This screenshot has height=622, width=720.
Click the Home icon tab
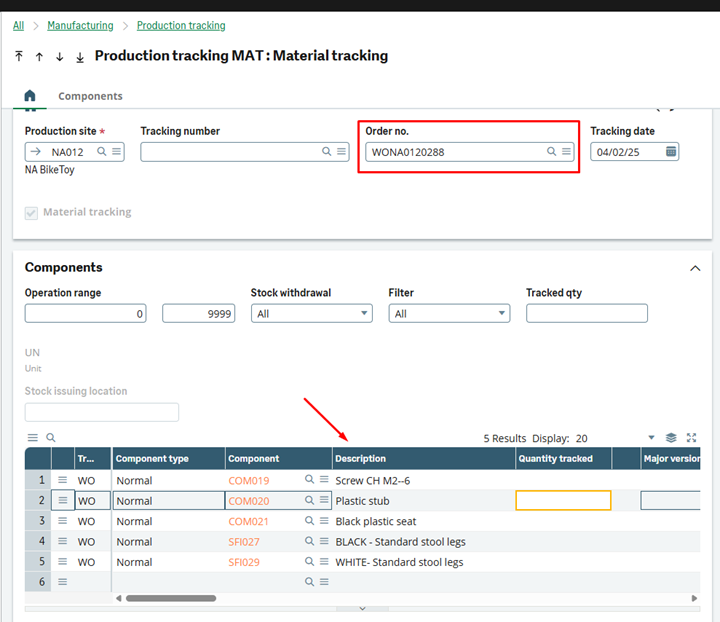[30, 96]
